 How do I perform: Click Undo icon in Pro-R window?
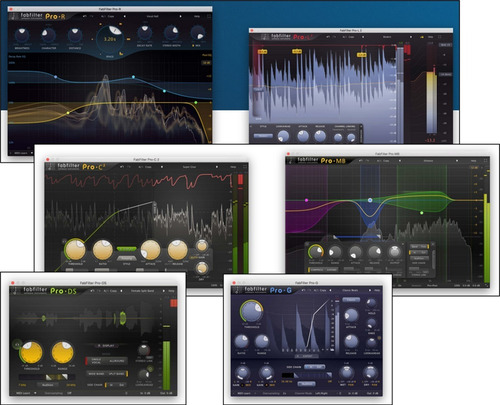85,16
